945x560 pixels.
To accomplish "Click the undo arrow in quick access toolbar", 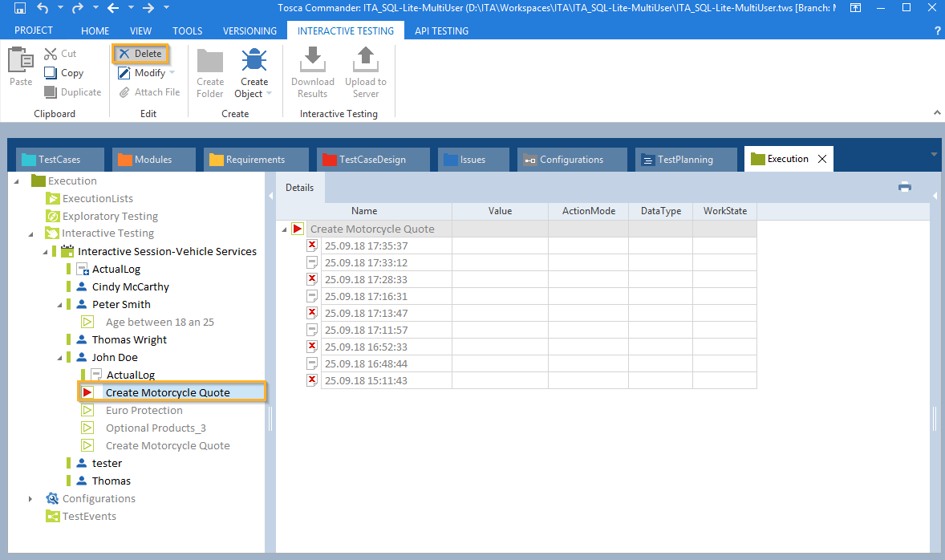I will pyautogui.click(x=43, y=8).
